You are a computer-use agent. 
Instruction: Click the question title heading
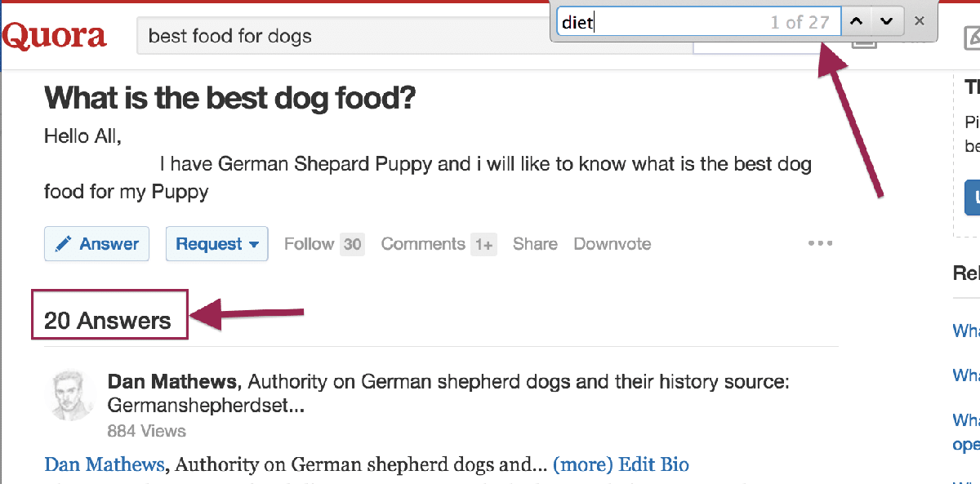[230, 99]
